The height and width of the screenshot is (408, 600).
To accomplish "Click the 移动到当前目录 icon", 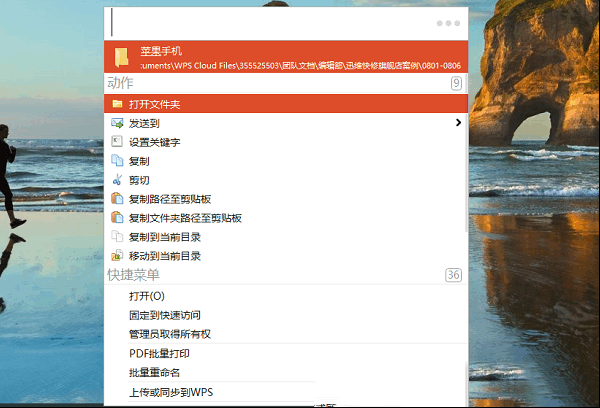I will (117, 256).
